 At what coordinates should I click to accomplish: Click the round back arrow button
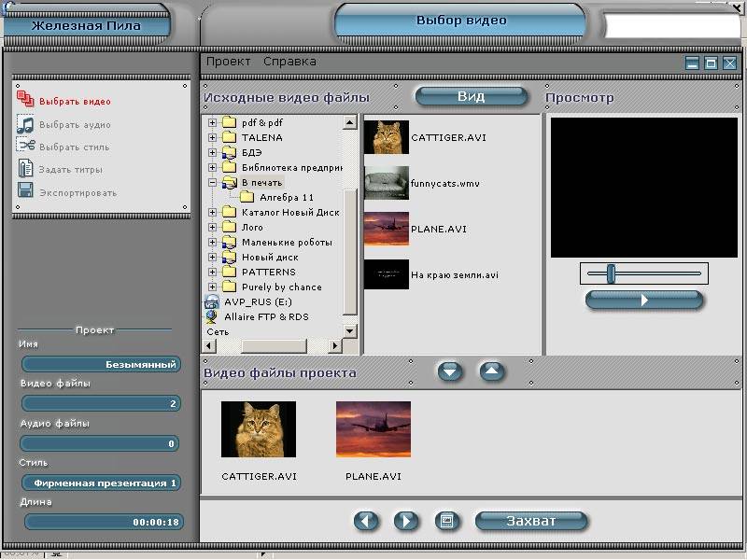366,521
